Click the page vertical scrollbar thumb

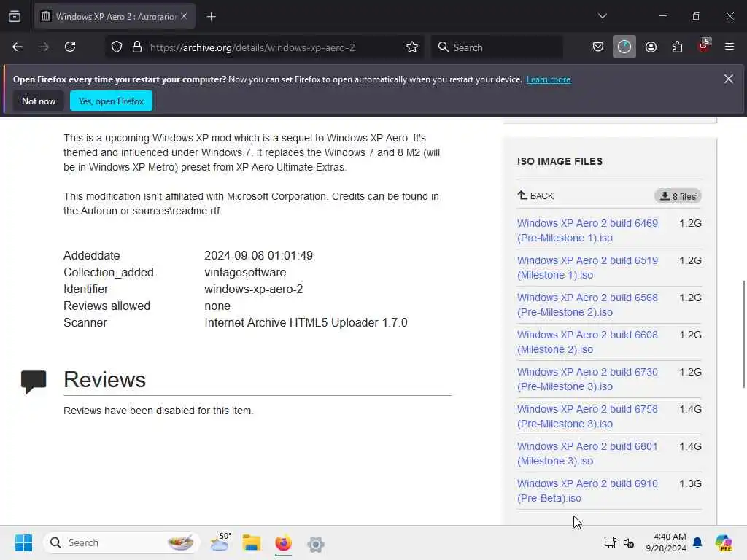pos(743,334)
